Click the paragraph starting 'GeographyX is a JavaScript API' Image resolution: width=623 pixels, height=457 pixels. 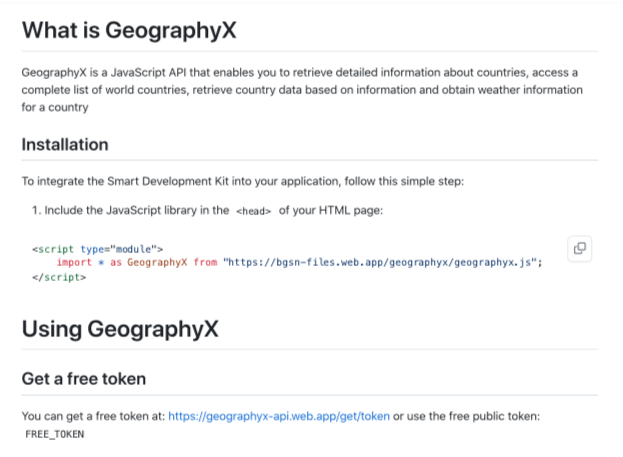click(302, 90)
